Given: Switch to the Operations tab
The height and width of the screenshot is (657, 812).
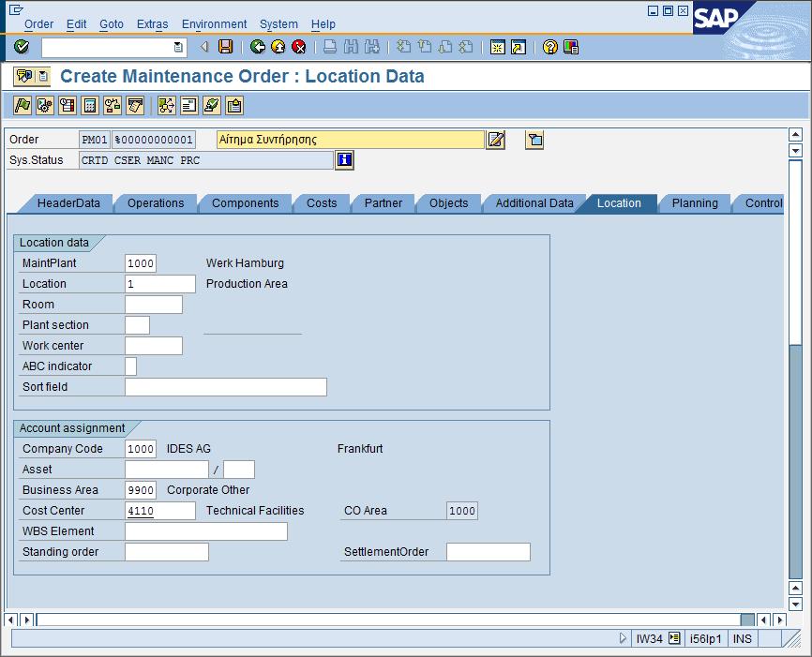Looking at the screenshot, I should (156, 203).
